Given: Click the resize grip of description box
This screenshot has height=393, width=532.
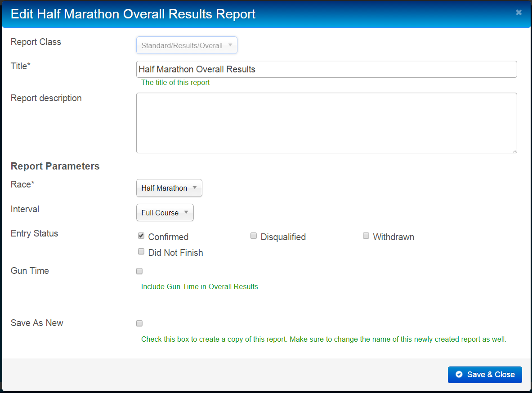Looking at the screenshot, I should point(514,151).
